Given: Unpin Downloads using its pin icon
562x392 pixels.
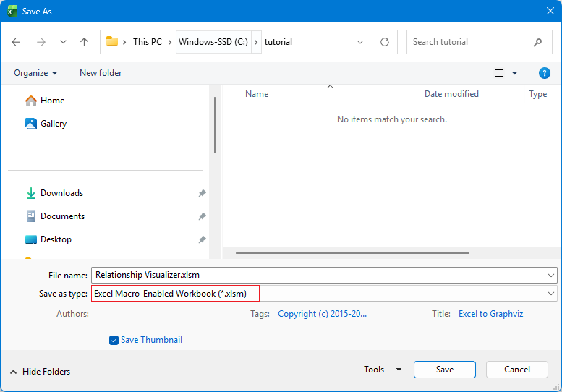Looking at the screenshot, I should tap(202, 193).
